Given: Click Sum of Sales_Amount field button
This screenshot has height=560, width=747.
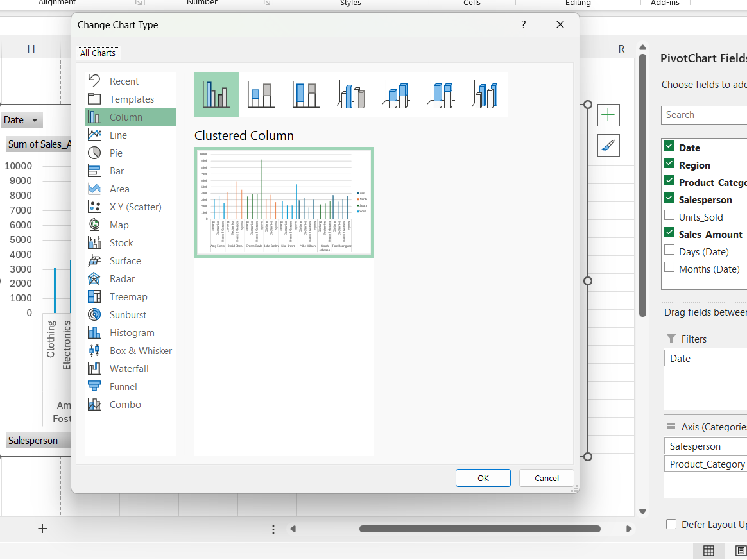Looking at the screenshot, I should 38,144.
